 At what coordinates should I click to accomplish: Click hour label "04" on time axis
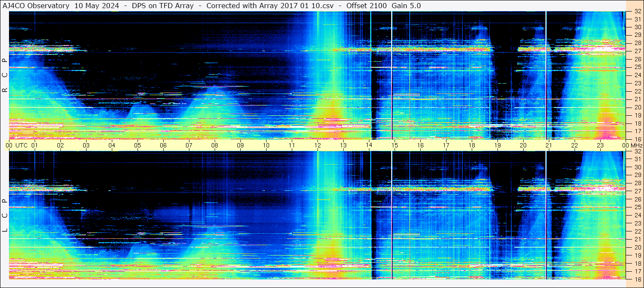coord(112,145)
